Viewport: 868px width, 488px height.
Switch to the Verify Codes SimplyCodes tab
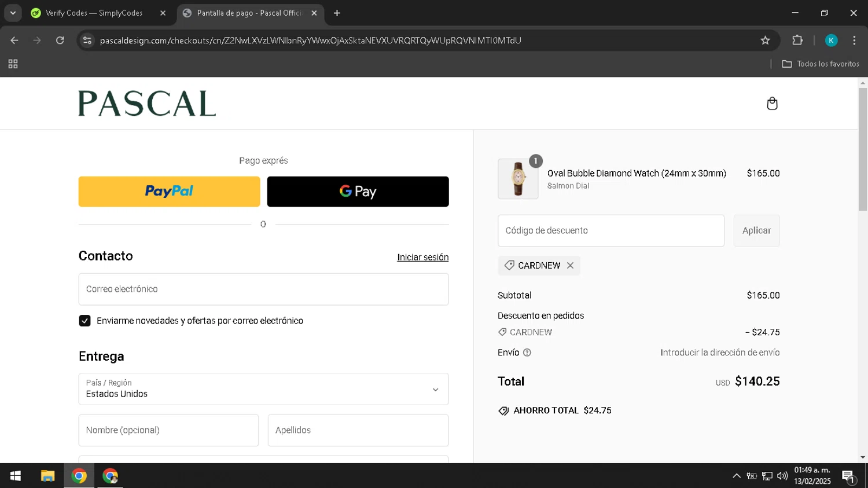(x=94, y=13)
